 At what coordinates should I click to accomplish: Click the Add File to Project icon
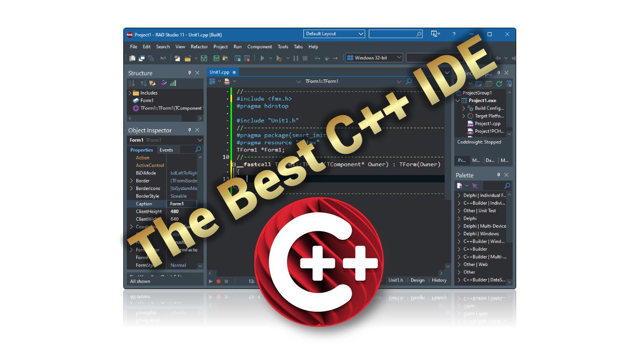[x=237, y=58]
